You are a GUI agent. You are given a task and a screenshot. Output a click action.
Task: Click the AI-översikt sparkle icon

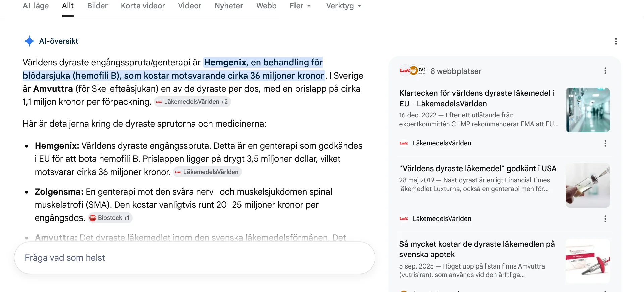pos(29,41)
